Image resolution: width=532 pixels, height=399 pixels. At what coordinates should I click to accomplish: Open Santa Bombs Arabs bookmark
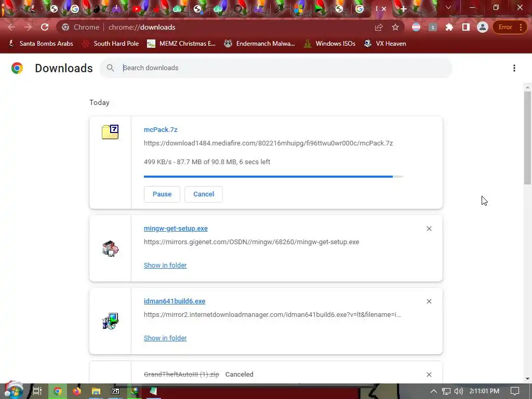41,44
